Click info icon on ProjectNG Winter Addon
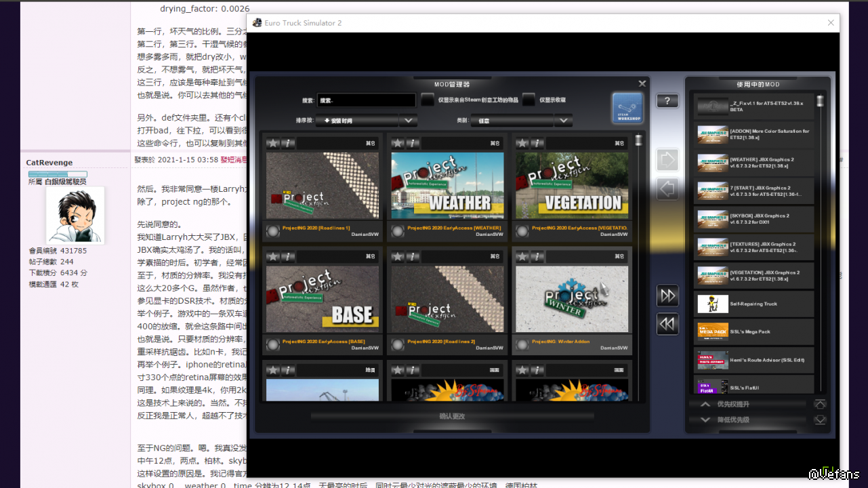Viewport: 868px width, 488px height. click(x=537, y=257)
